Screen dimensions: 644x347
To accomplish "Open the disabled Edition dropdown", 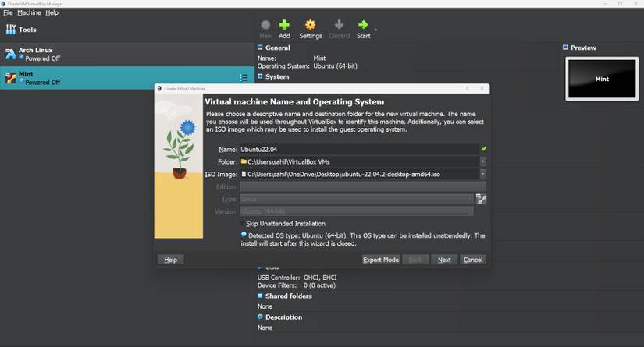I will pos(363,186).
